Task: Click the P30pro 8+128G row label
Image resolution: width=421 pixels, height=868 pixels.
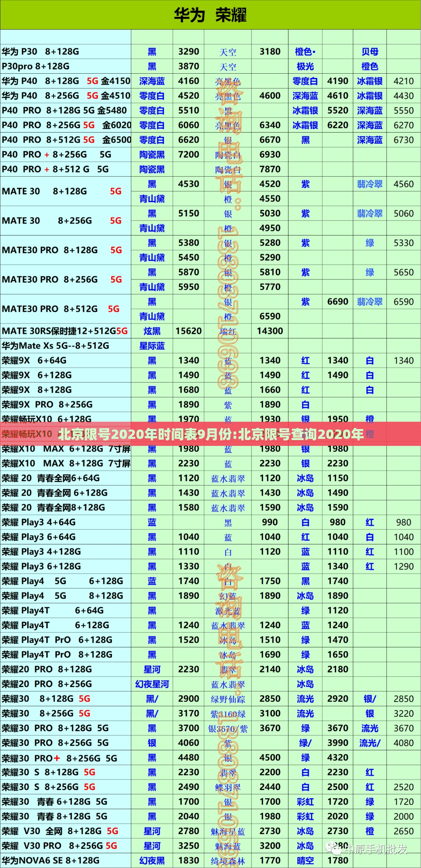Action: 35,66
